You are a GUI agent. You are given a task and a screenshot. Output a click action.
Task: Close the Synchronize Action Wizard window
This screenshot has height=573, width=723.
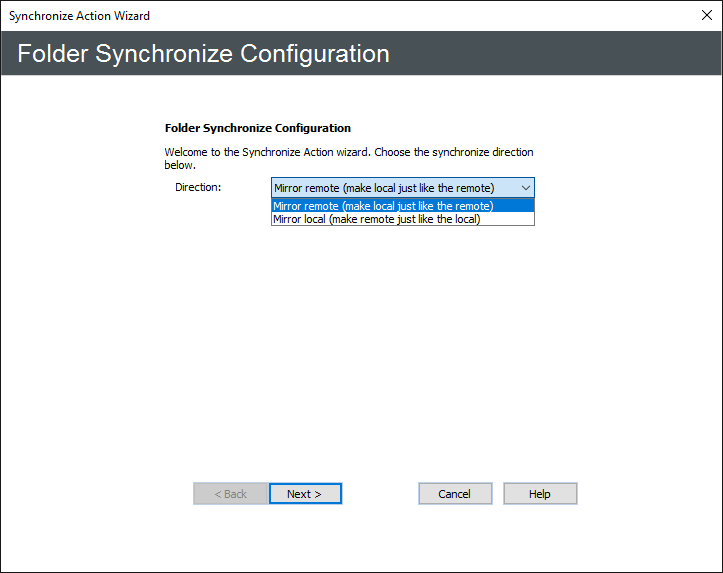click(x=706, y=16)
